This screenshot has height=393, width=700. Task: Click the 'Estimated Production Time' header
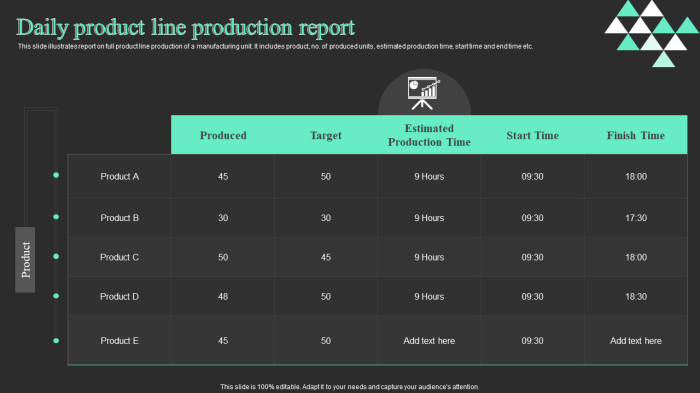point(429,135)
